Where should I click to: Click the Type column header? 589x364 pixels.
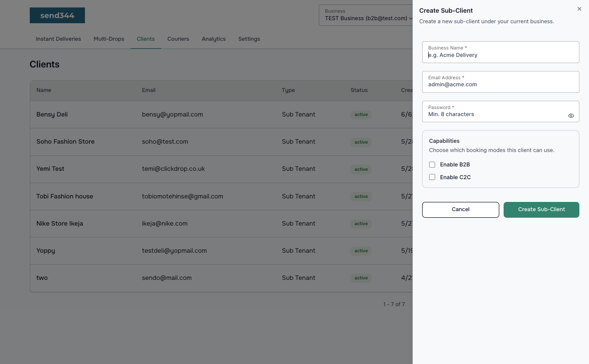[289, 90]
